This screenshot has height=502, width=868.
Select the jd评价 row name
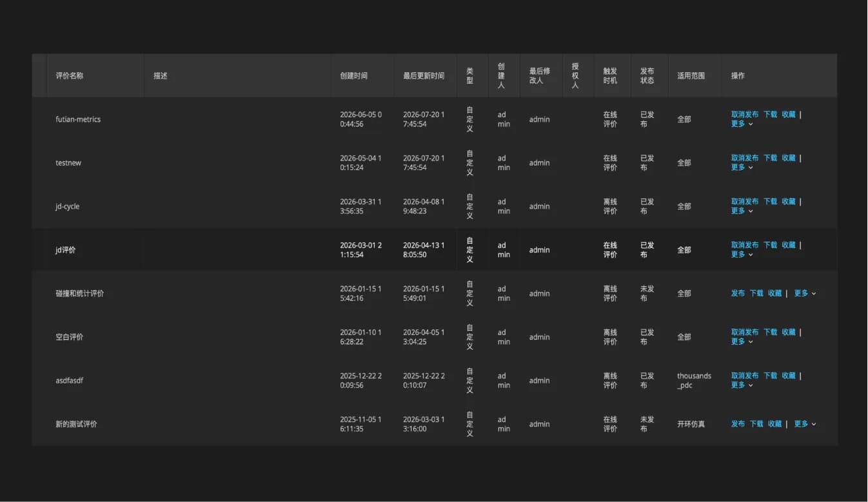tap(66, 250)
